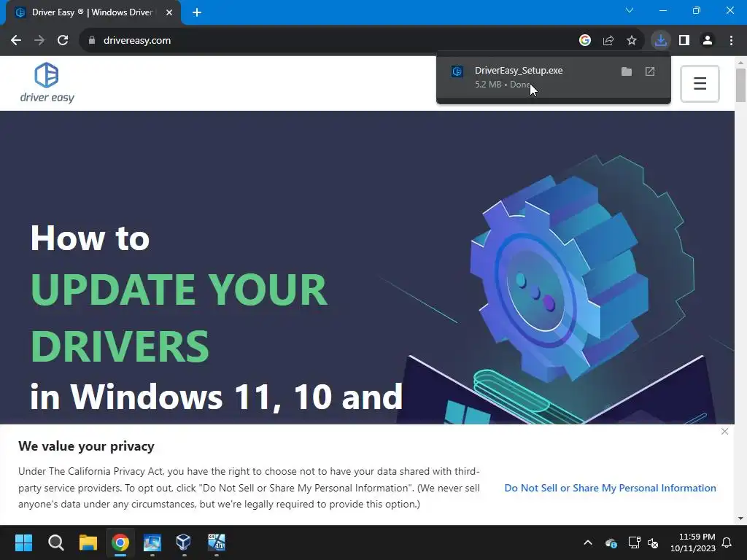Toggle the Chrome downloads button
Viewport: 747px width, 560px height.
(x=661, y=41)
